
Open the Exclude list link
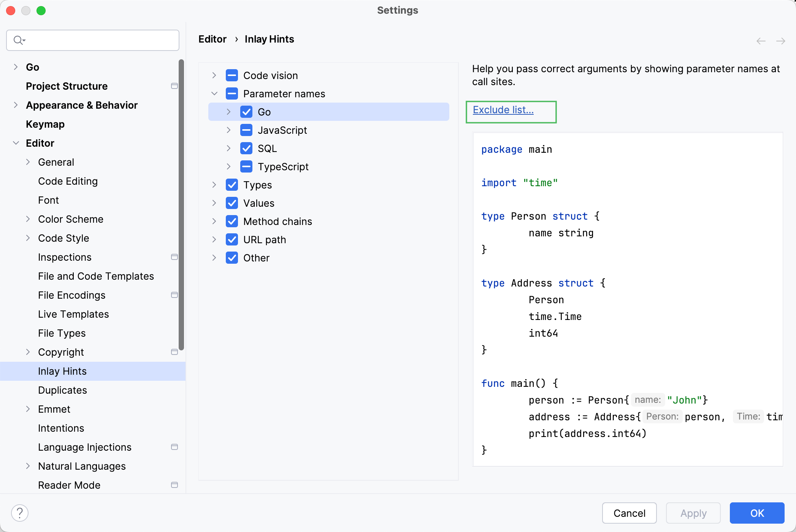503,110
